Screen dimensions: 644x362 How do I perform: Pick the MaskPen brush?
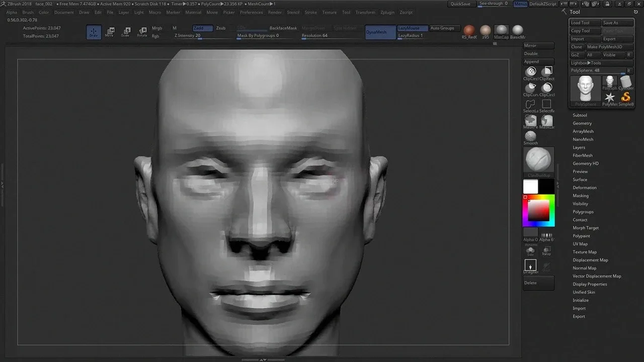pos(531,122)
